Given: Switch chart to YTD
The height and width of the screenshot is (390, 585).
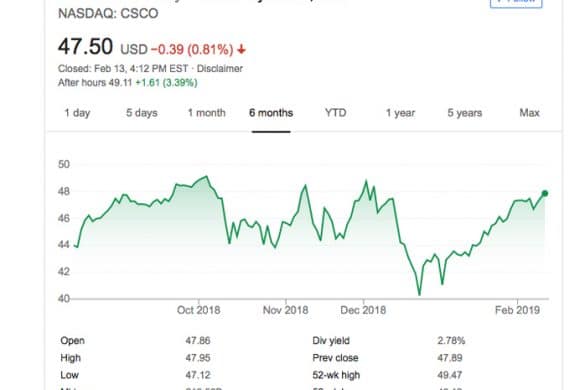Looking at the screenshot, I should pyautogui.click(x=335, y=113).
